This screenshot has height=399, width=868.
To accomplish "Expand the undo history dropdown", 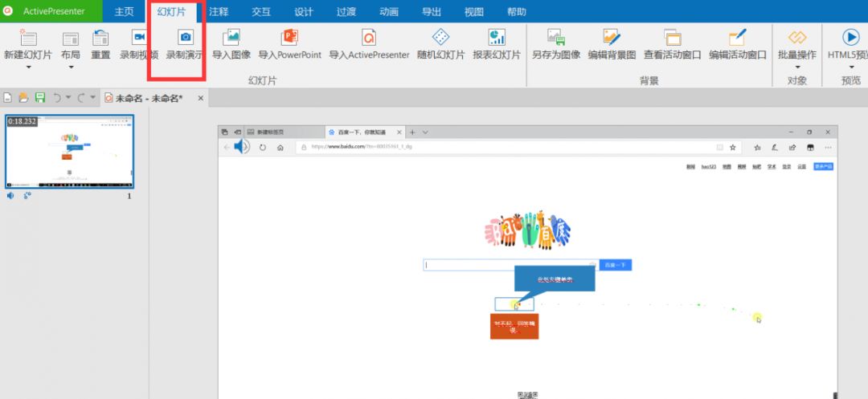I will coord(68,98).
